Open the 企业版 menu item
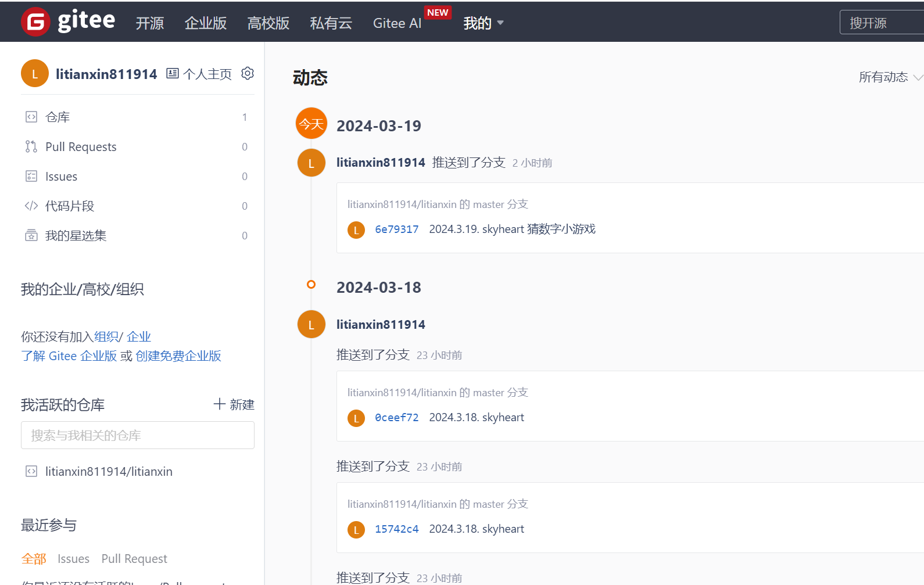This screenshot has height=585, width=924. coord(206,23)
